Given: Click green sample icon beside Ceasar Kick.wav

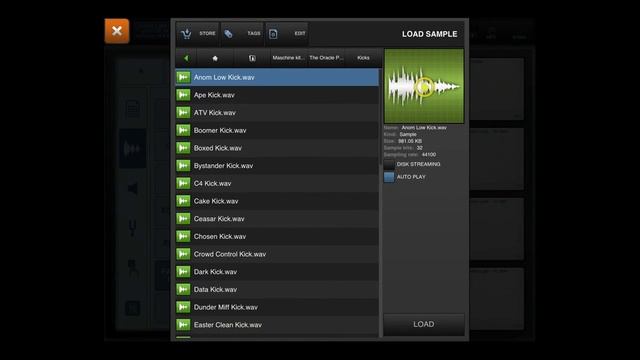Looking at the screenshot, I should (183, 219).
